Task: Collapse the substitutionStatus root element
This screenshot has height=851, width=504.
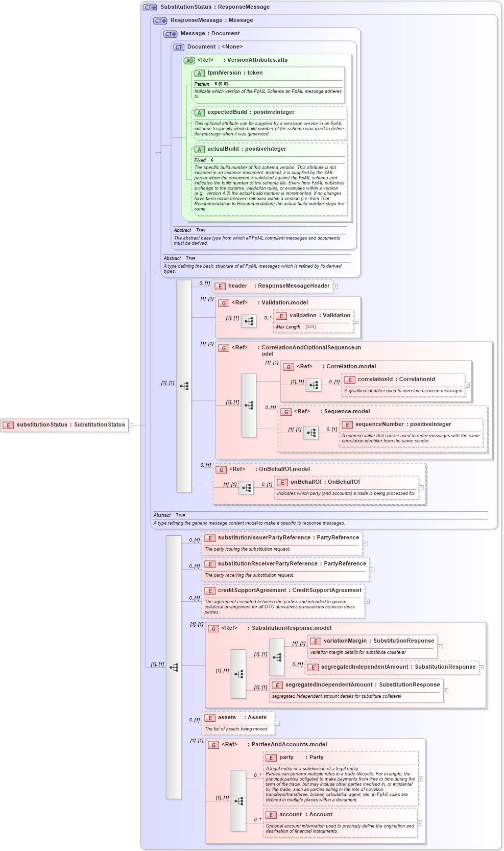Action: [131, 425]
